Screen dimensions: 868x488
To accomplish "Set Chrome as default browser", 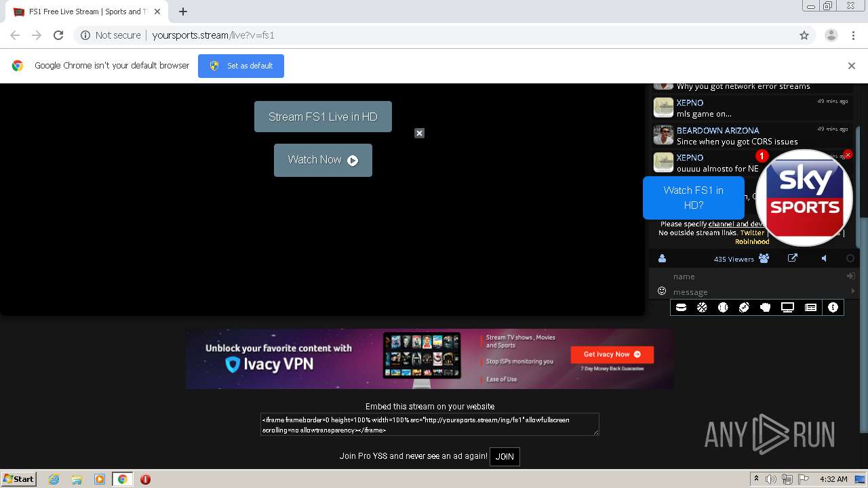I will click(241, 66).
